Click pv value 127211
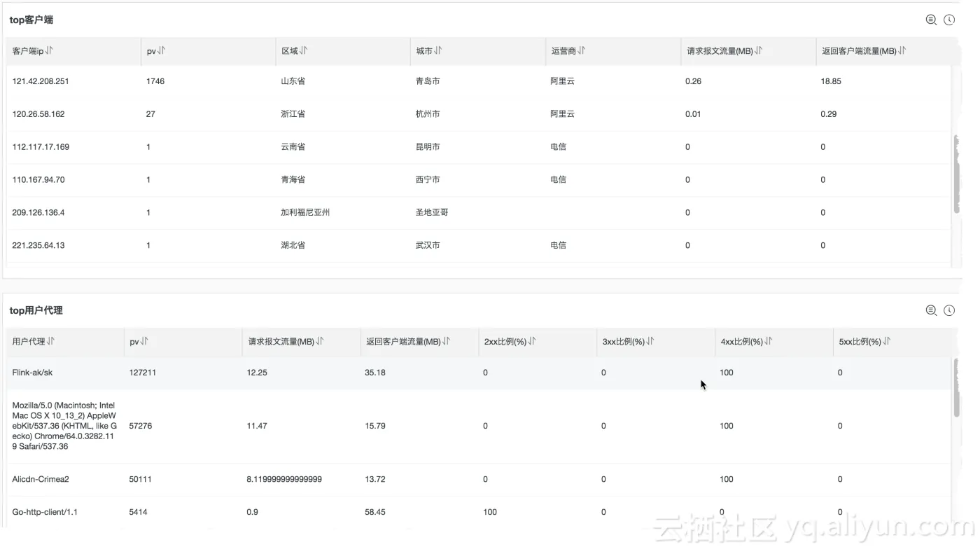 pos(143,373)
